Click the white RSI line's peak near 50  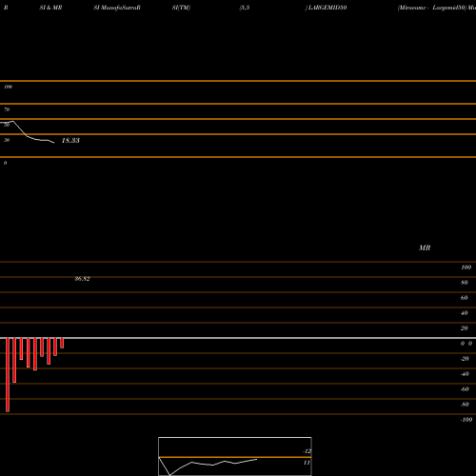click(x=12, y=121)
